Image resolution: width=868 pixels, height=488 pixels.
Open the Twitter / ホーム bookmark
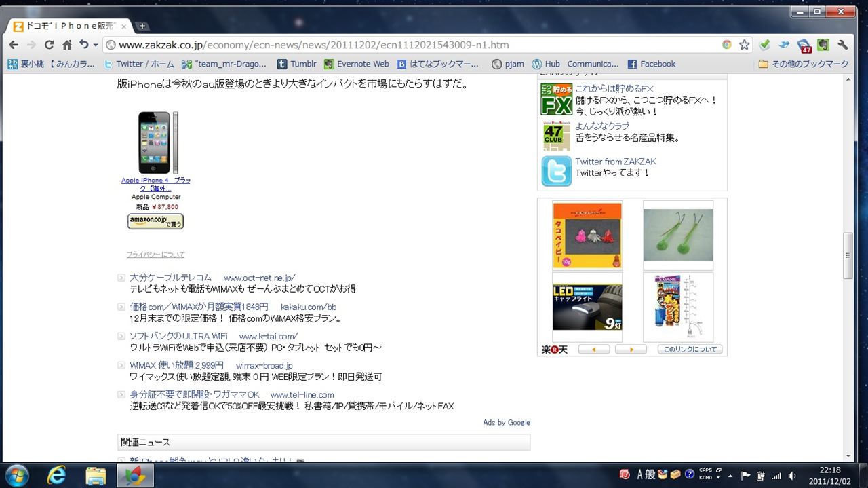139,64
